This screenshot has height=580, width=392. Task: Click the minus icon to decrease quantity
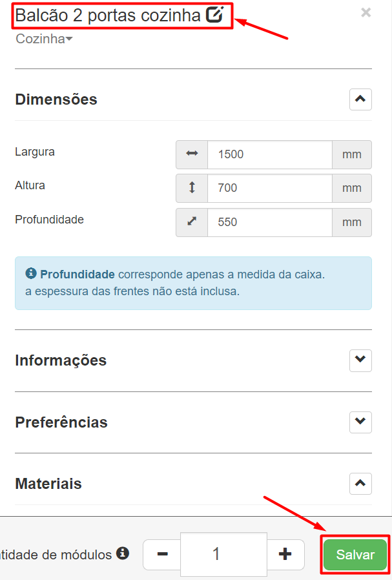[161, 554]
